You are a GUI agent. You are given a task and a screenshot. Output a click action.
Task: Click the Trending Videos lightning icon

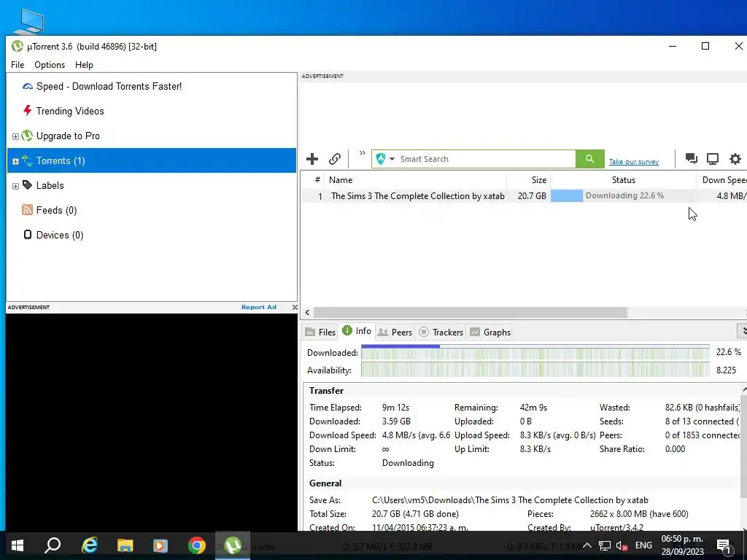(28, 111)
